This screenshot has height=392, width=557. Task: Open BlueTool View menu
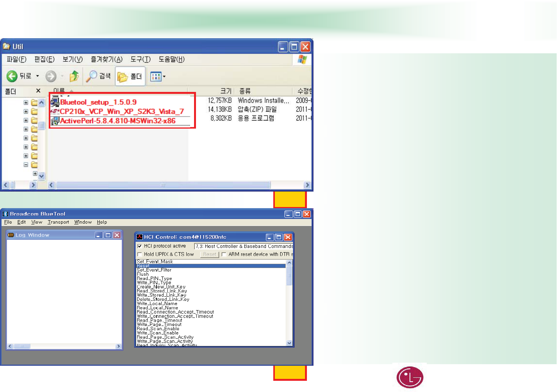click(37, 222)
